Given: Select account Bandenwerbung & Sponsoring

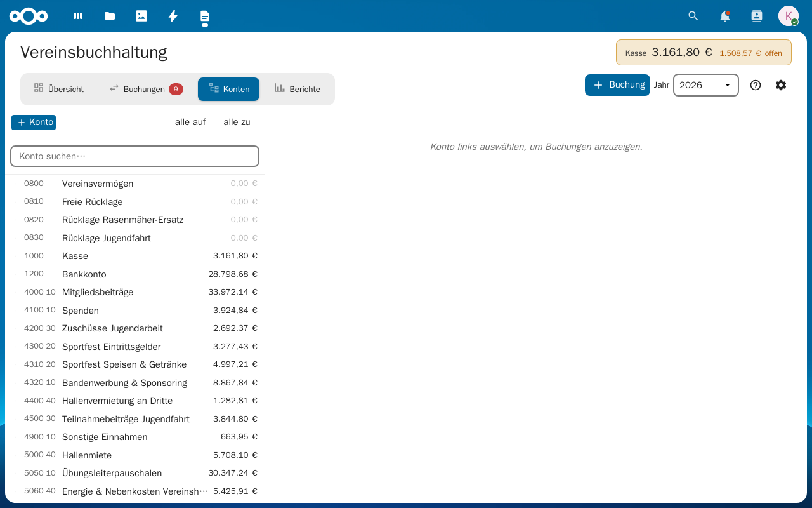Looking at the screenshot, I should coord(134,383).
